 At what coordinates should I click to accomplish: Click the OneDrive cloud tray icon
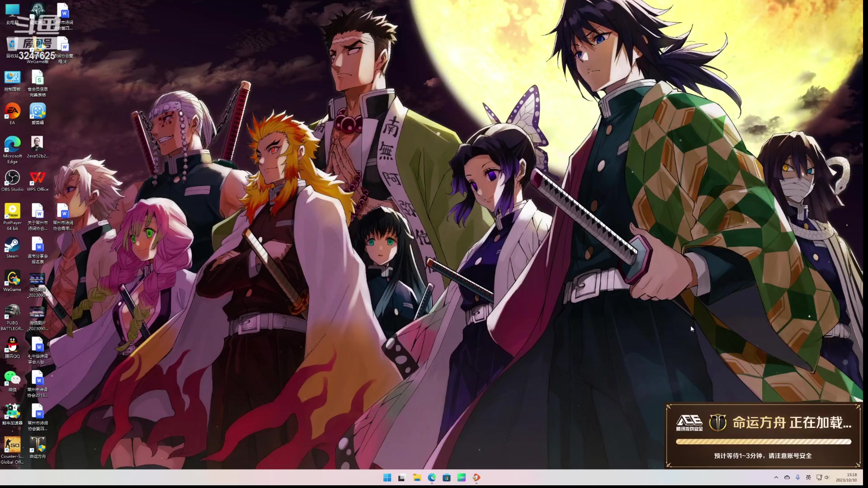(x=787, y=478)
